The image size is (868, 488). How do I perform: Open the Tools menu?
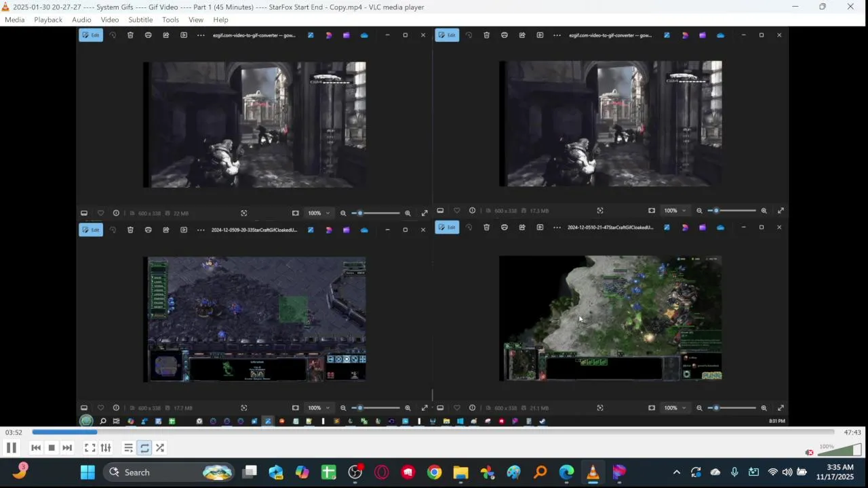(170, 20)
